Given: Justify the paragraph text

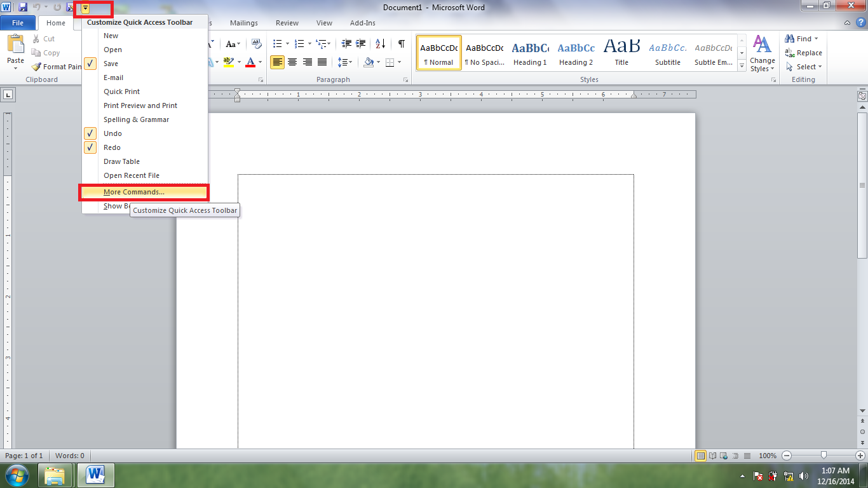Looking at the screenshot, I should coord(322,62).
